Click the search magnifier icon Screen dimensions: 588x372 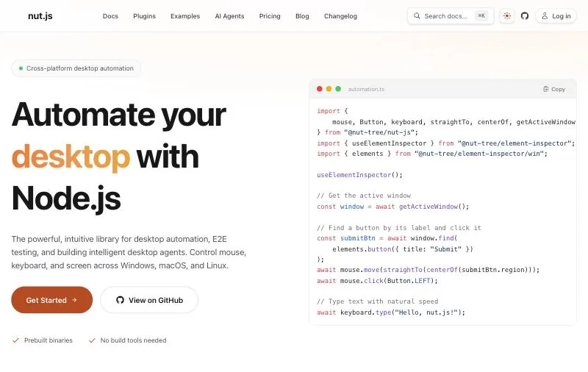[417, 15]
